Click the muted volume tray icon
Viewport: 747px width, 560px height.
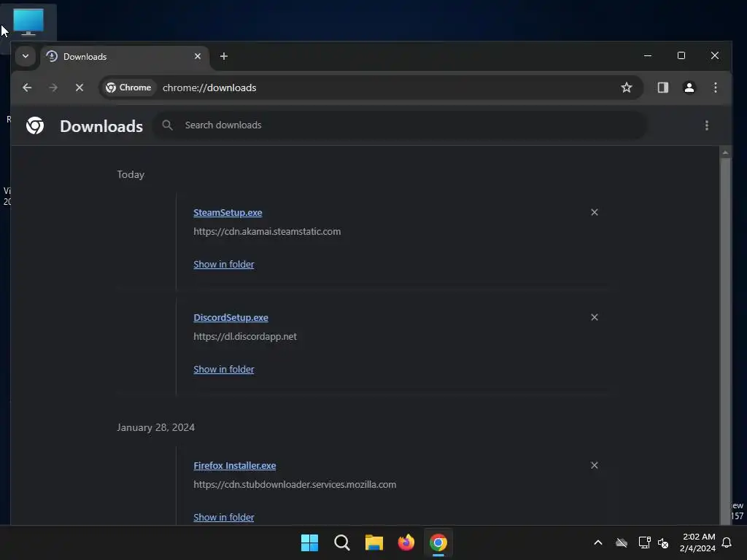pyautogui.click(x=662, y=542)
